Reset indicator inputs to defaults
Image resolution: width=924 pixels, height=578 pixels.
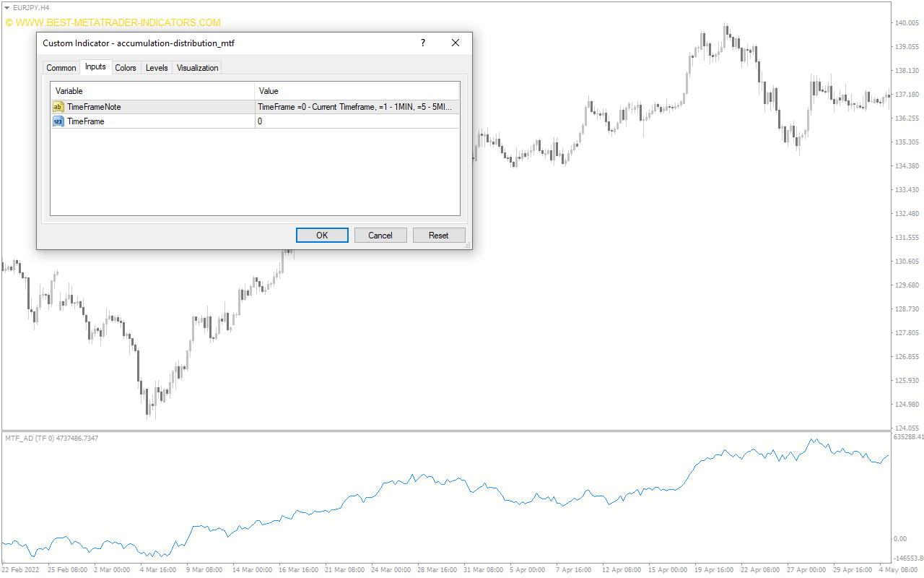coord(439,235)
